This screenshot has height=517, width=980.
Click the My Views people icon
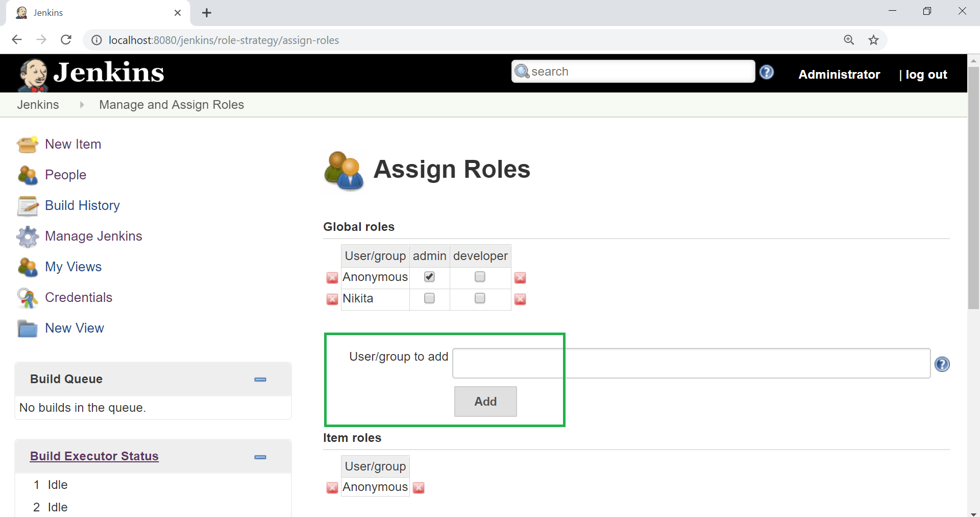coord(28,267)
